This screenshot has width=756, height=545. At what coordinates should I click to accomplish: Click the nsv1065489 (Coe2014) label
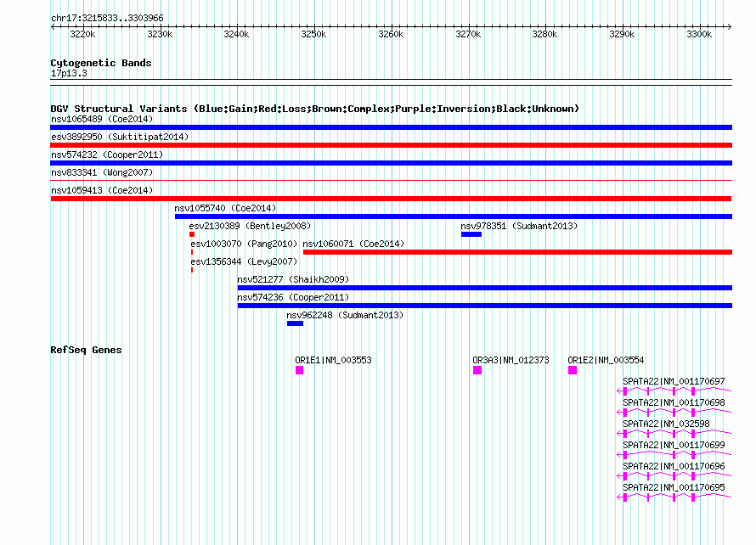[102, 119]
